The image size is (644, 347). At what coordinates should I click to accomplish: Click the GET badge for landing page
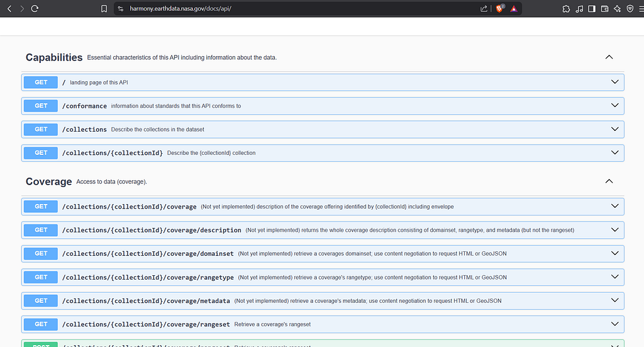click(x=41, y=82)
